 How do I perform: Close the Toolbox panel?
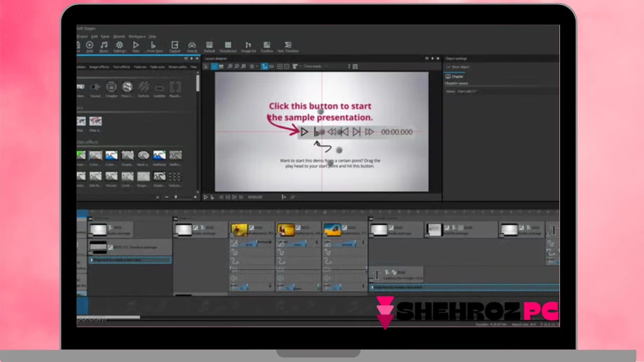pos(197,59)
